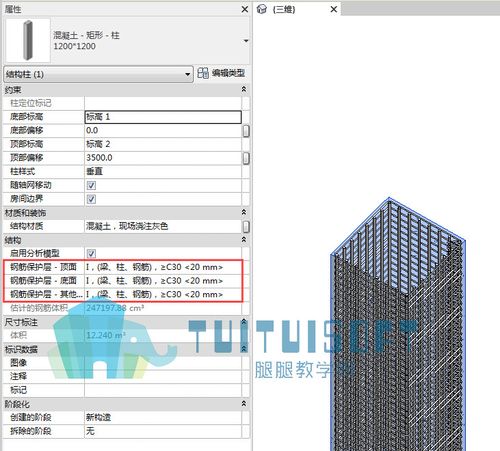This screenshot has width=500, height=451.
Task: Click the 底部标高 value field 标高 1
Action: [163, 117]
